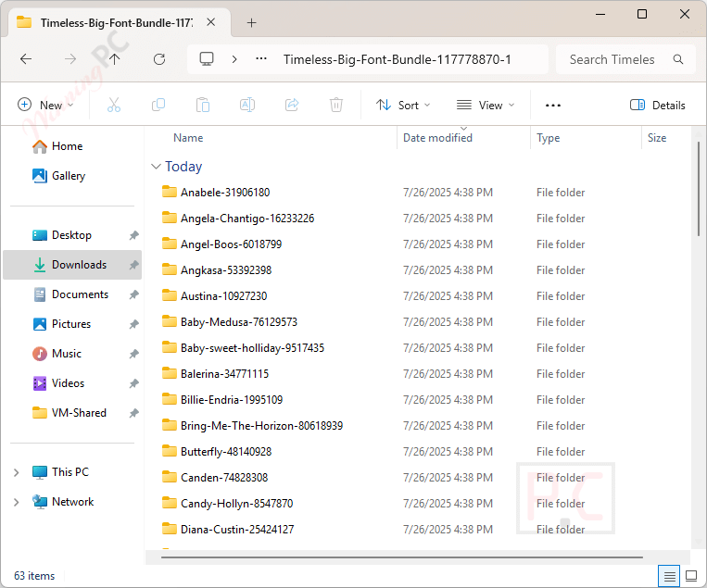Click the Delete trash icon
This screenshot has width=707, height=588.
coord(336,105)
